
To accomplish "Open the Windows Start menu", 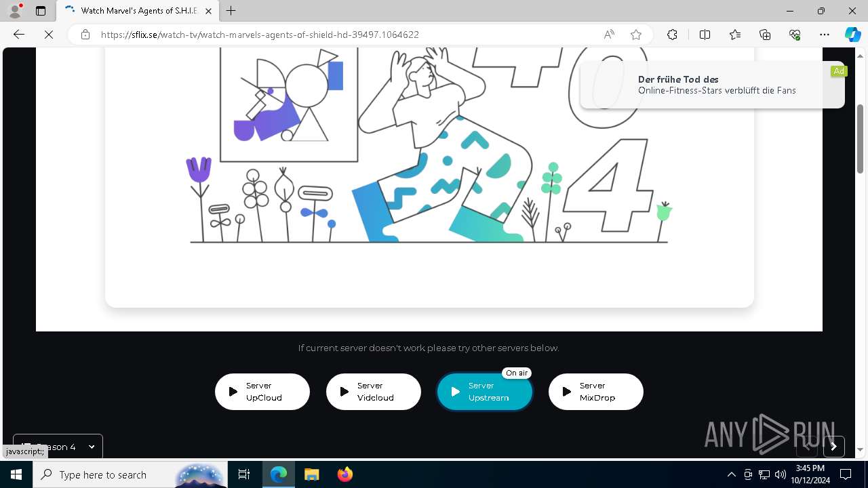I will click(x=16, y=474).
